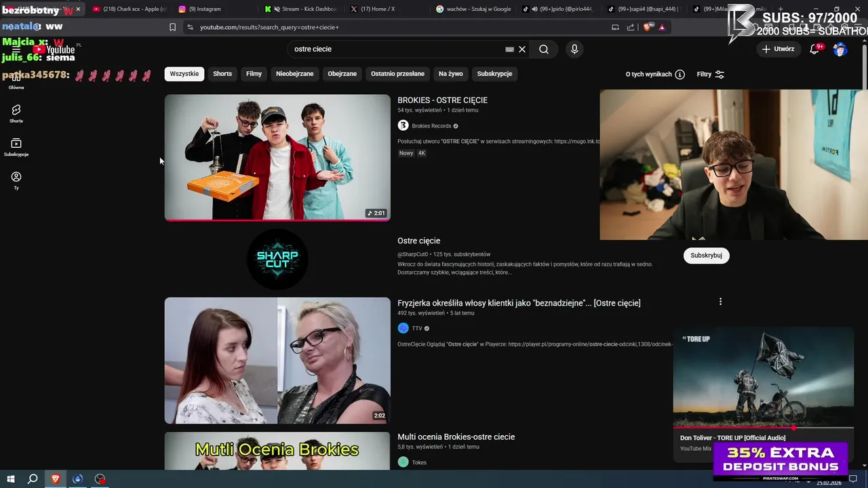Click the Fryzjerka określiła włosy klientki title

pyautogui.click(x=519, y=303)
